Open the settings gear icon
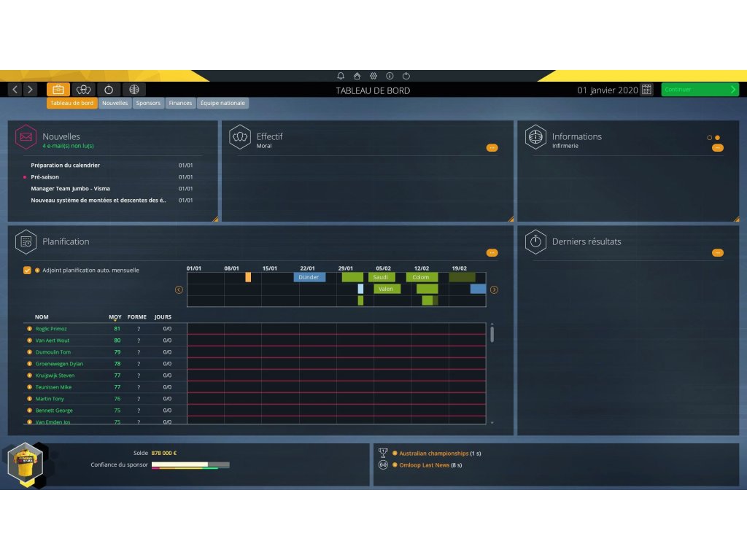This screenshot has height=560, width=747. pos(373,76)
